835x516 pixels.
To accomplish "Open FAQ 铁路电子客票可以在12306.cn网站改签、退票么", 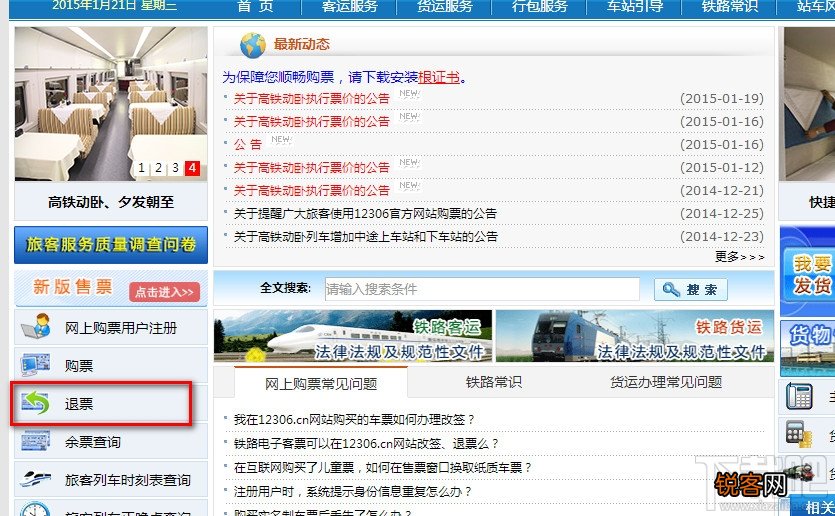I will pyautogui.click(x=366, y=443).
